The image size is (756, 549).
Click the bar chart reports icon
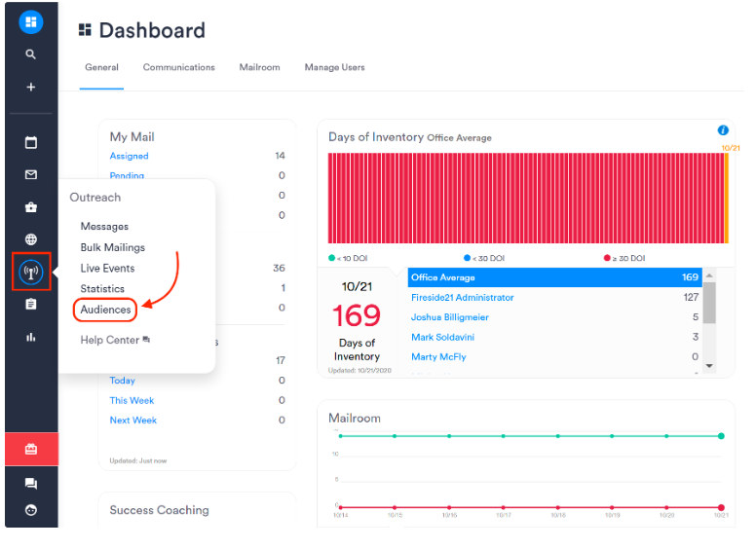[30, 337]
